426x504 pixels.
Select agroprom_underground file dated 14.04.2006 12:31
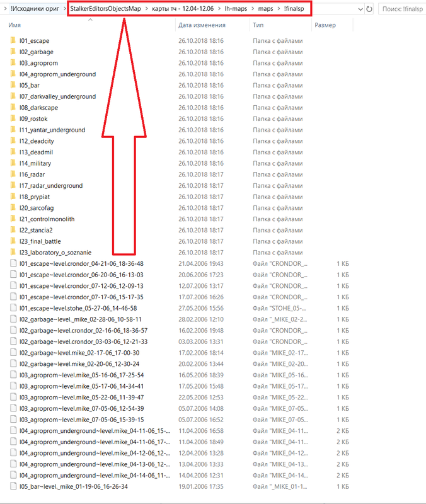(95, 475)
